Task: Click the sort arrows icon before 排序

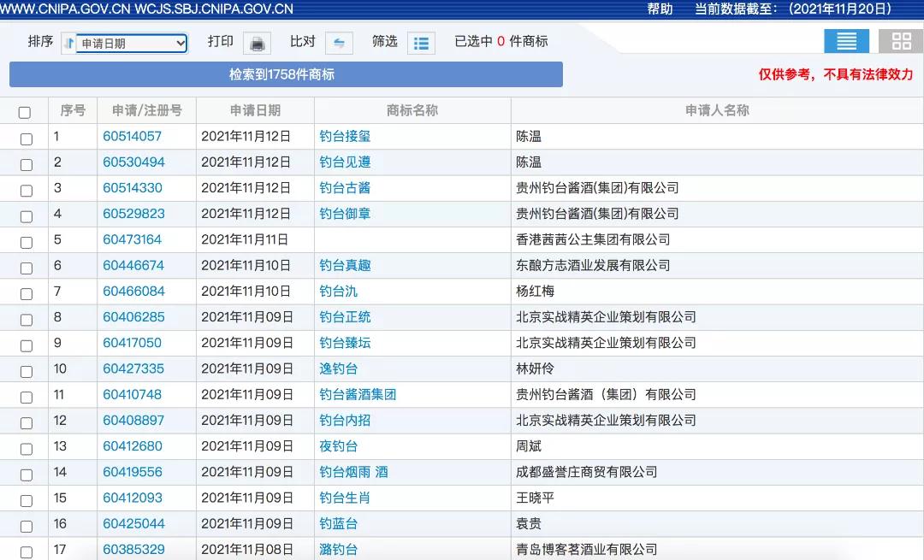Action: point(72,41)
